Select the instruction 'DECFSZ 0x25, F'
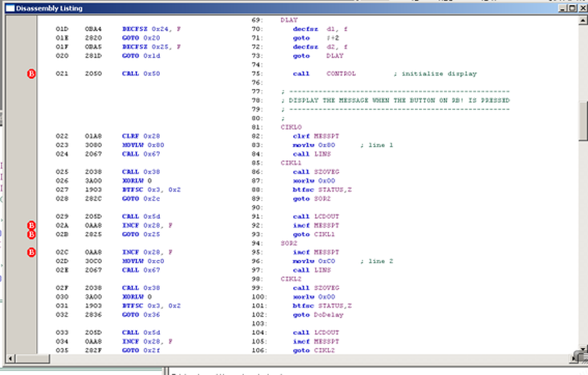Viewport: 588px width, 375px height. [152, 47]
